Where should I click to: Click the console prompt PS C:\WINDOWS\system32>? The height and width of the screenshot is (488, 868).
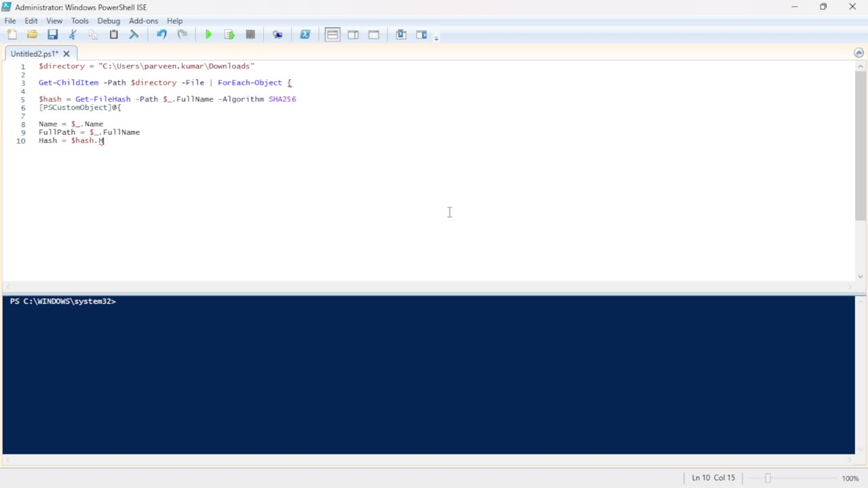pyautogui.click(x=63, y=301)
